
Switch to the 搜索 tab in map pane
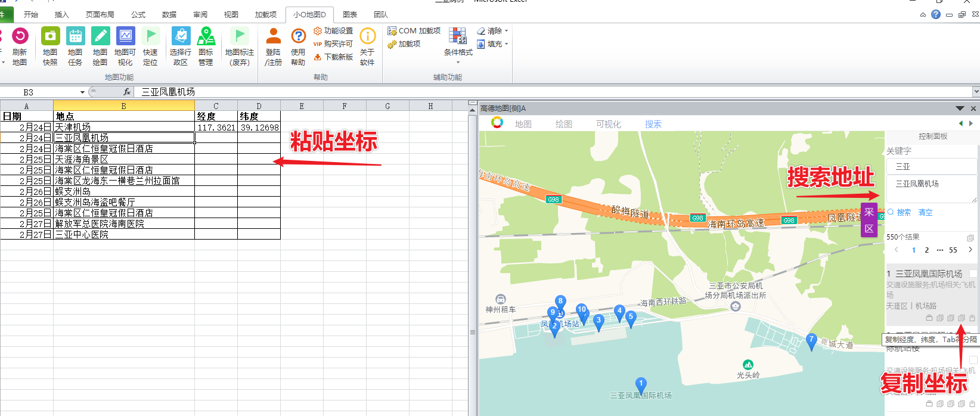[x=653, y=124]
